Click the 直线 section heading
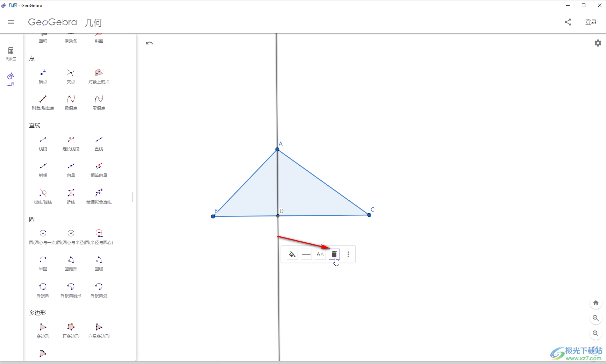 click(x=35, y=125)
